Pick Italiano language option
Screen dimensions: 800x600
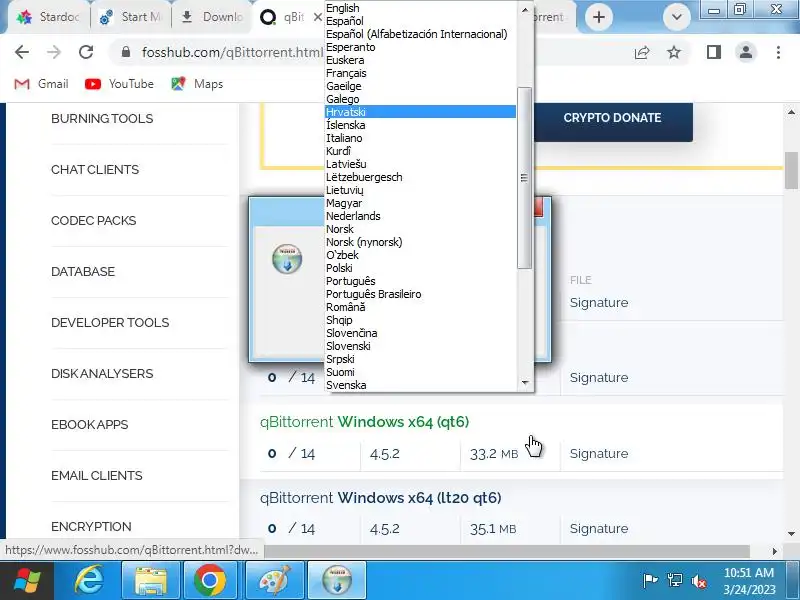[x=420, y=138]
